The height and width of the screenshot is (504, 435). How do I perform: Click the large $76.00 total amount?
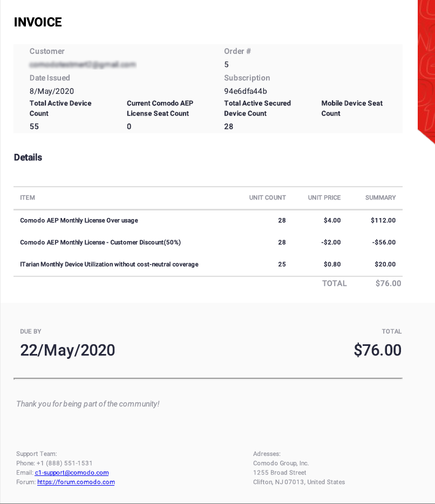pos(377,350)
